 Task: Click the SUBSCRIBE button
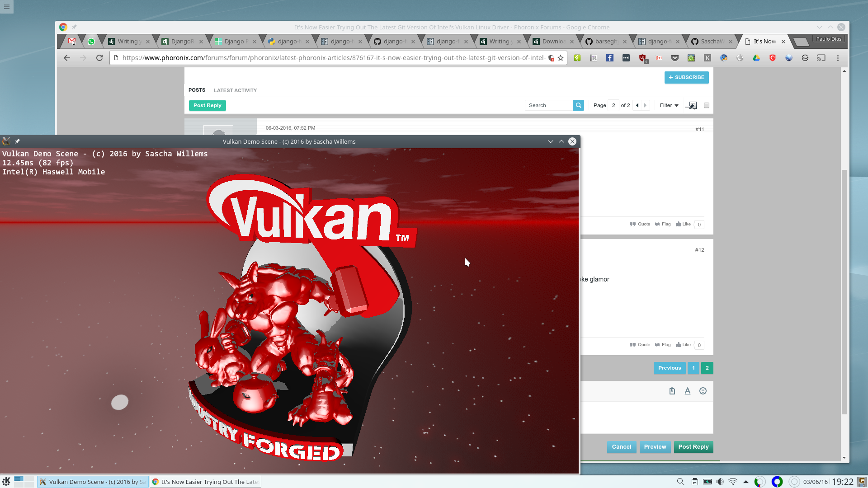[x=686, y=77]
